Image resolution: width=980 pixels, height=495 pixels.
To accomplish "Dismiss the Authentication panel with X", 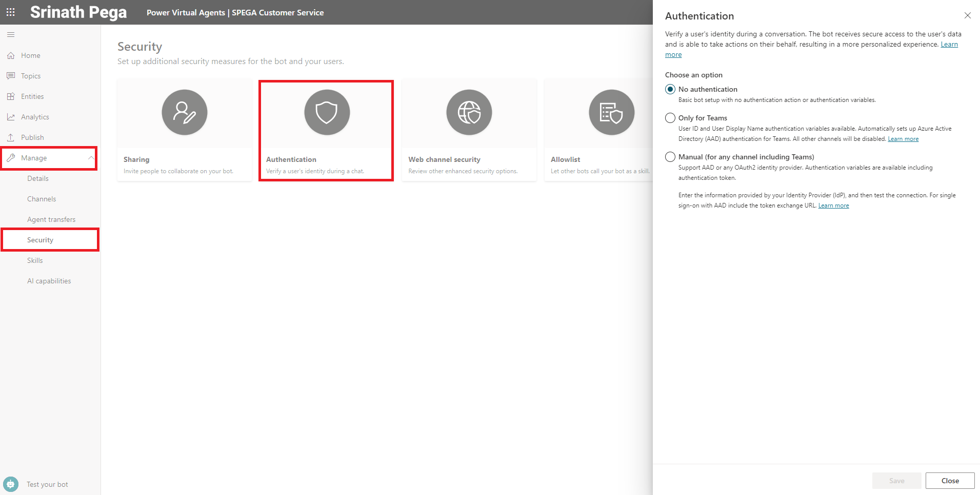I will click(967, 15).
